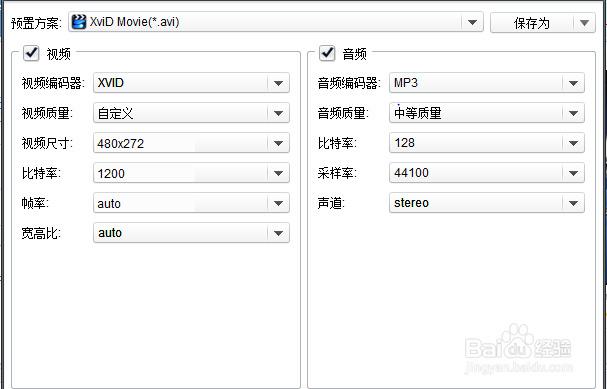This screenshot has width=607, height=389.
Task: Open the 视频尺寸 480x272 dropdown
Action: [x=191, y=143]
